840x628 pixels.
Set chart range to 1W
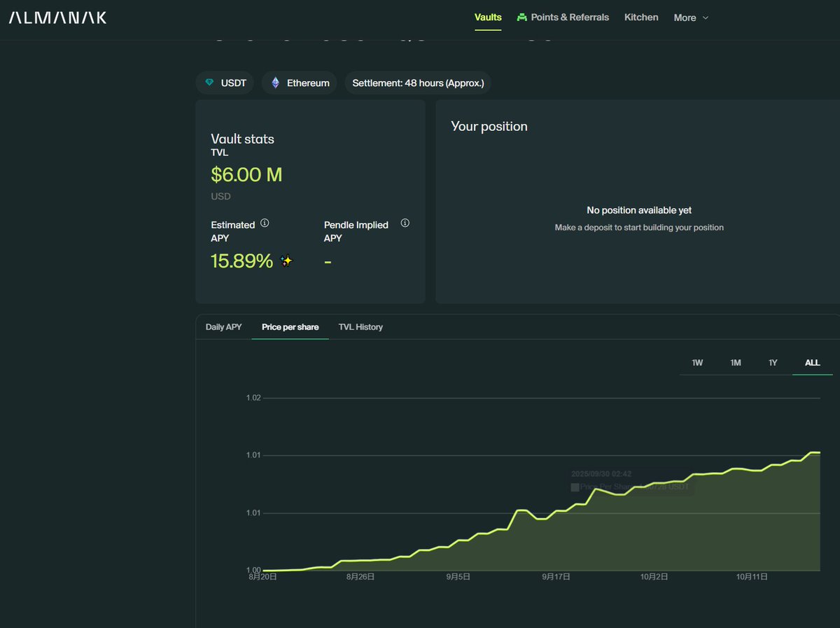(697, 363)
